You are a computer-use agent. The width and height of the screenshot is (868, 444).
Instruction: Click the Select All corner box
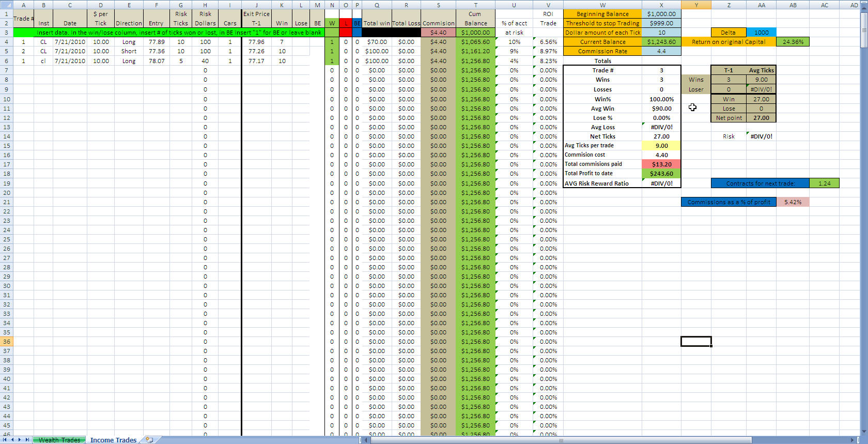(6, 5)
